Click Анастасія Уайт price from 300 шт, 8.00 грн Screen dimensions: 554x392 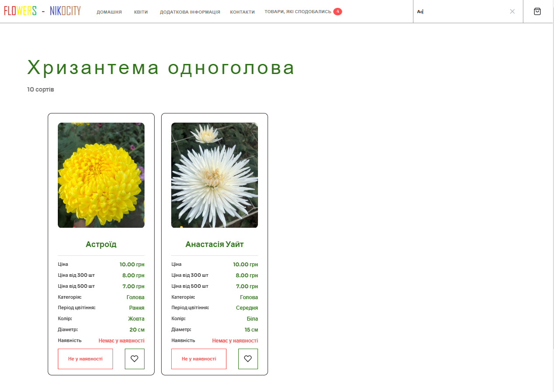click(247, 275)
